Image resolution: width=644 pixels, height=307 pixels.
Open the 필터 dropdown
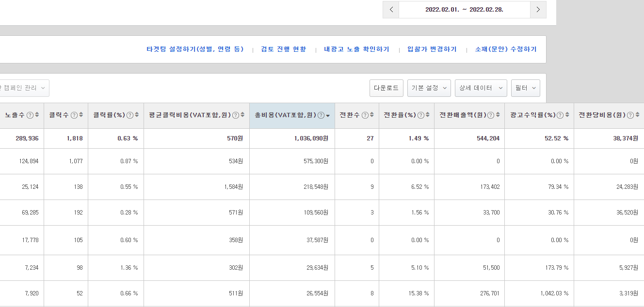tap(526, 88)
